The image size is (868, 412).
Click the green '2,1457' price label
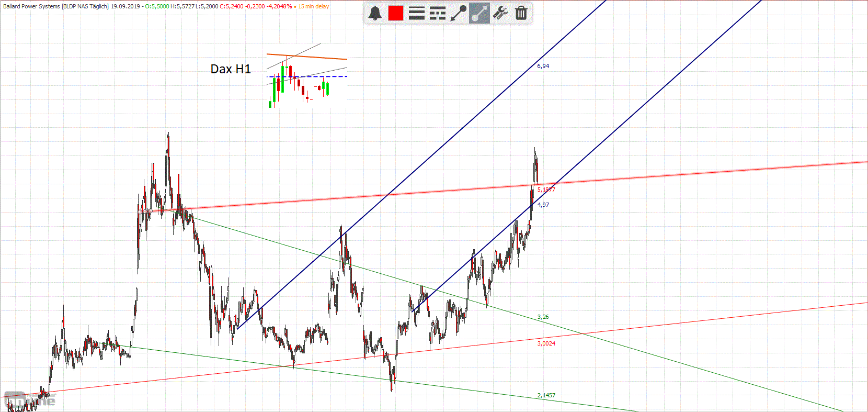(546, 395)
